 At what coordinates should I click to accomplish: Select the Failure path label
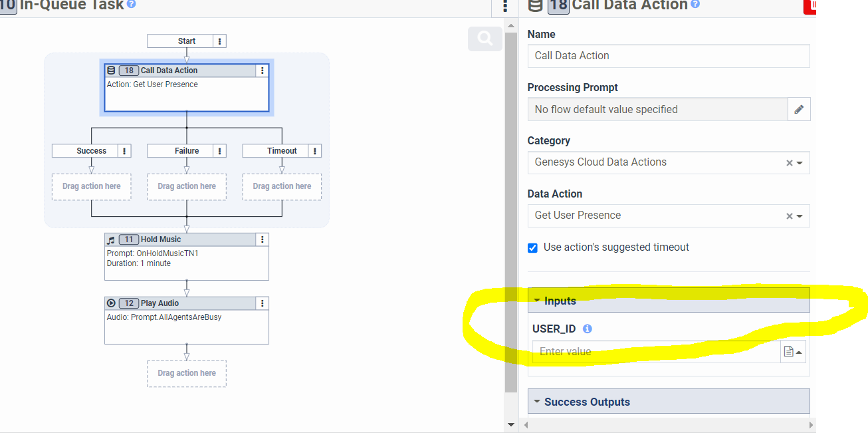point(187,151)
